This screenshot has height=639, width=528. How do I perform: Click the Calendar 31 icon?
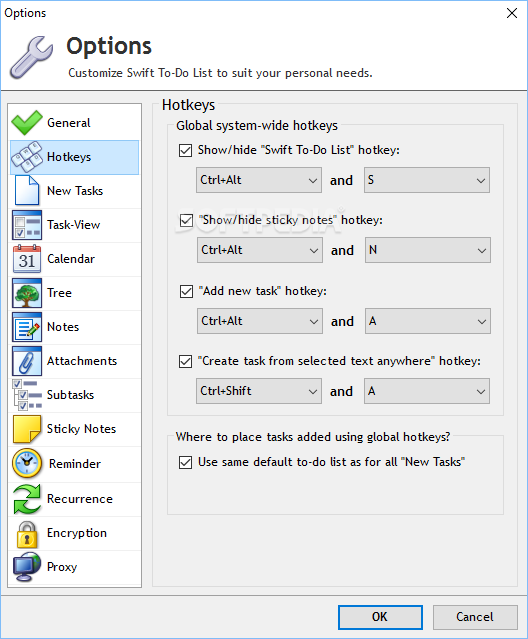tap(27, 259)
